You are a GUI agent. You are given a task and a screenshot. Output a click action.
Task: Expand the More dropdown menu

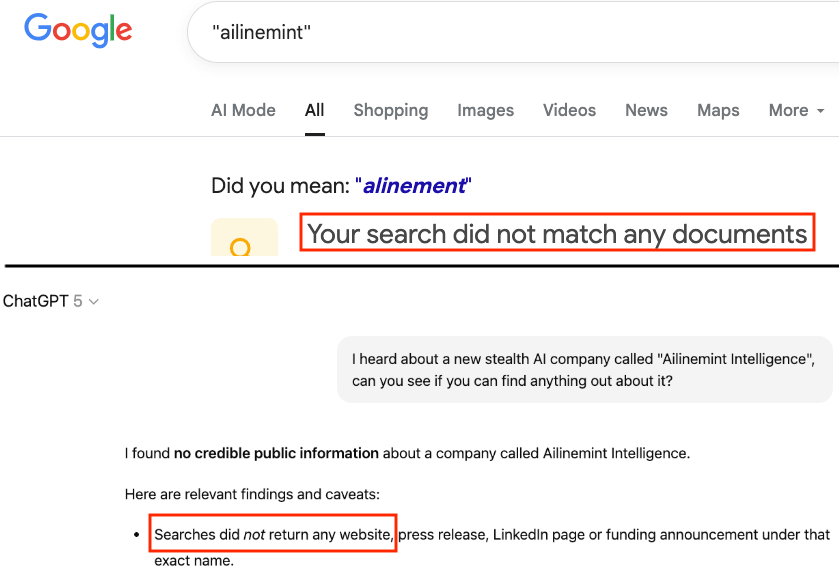coord(796,110)
